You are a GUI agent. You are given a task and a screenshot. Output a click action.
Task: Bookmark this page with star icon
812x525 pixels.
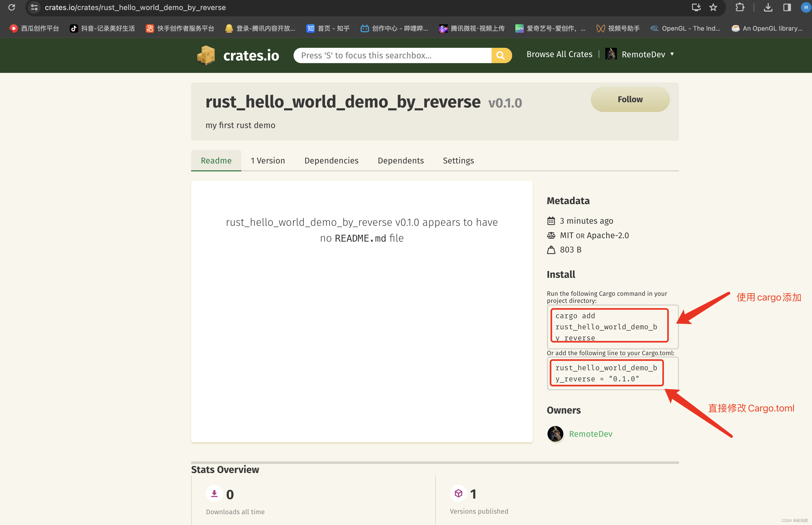tap(713, 7)
